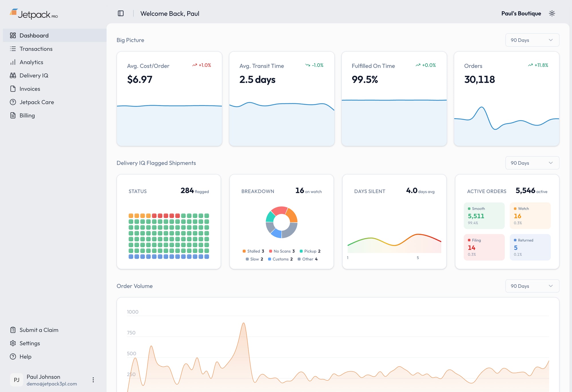The image size is (572, 392).
Task: Click the breakdown donut chart
Action: click(282, 222)
